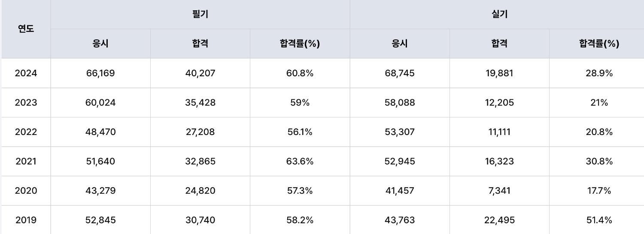The image size is (644, 234).
Task: Select the 7,341 합격 cell in 2020
Action: (x=499, y=191)
